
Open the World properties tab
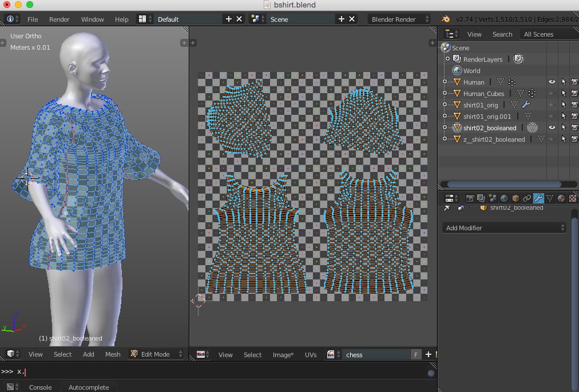pyautogui.click(x=504, y=198)
